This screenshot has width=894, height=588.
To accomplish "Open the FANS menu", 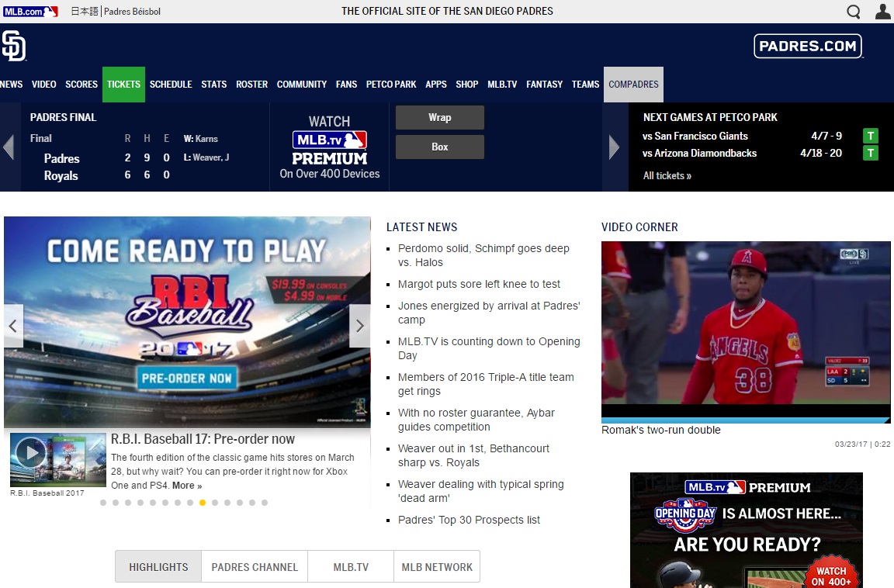I will click(347, 85).
